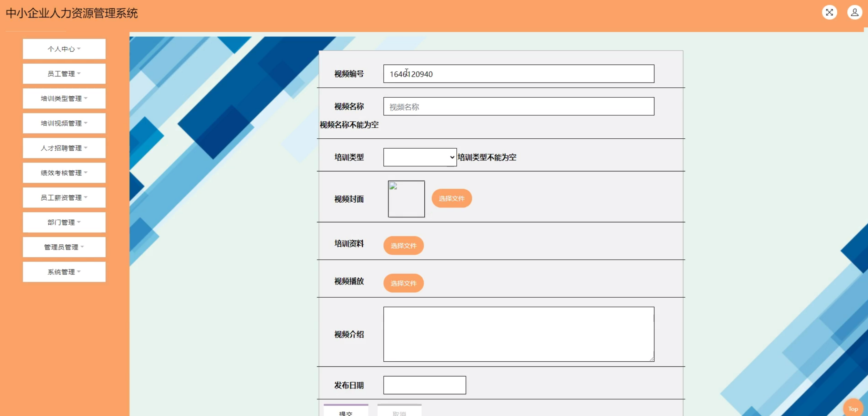Click the broken video cover image thumbnail
The width and height of the screenshot is (868, 416).
pyautogui.click(x=406, y=199)
